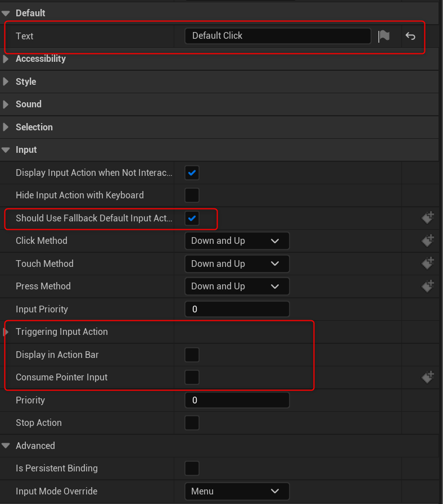Open the Press Method dropdown

[237, 286]
